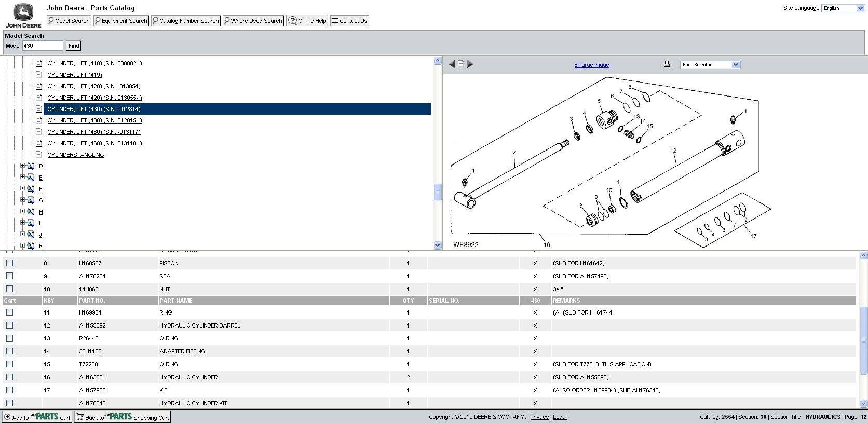Expand the G tree node

click(22, 200)
